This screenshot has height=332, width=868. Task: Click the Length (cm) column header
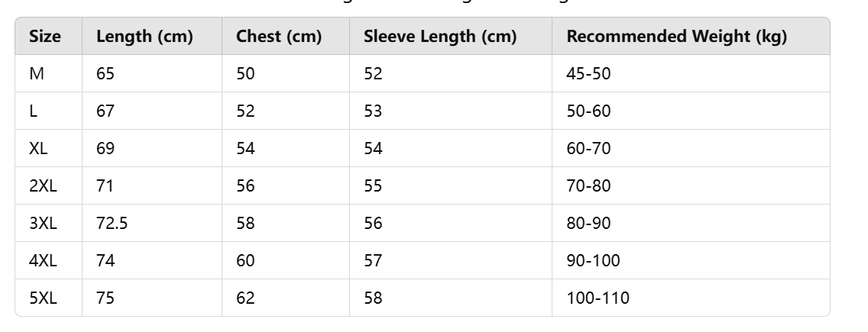(x=144, y=37)
